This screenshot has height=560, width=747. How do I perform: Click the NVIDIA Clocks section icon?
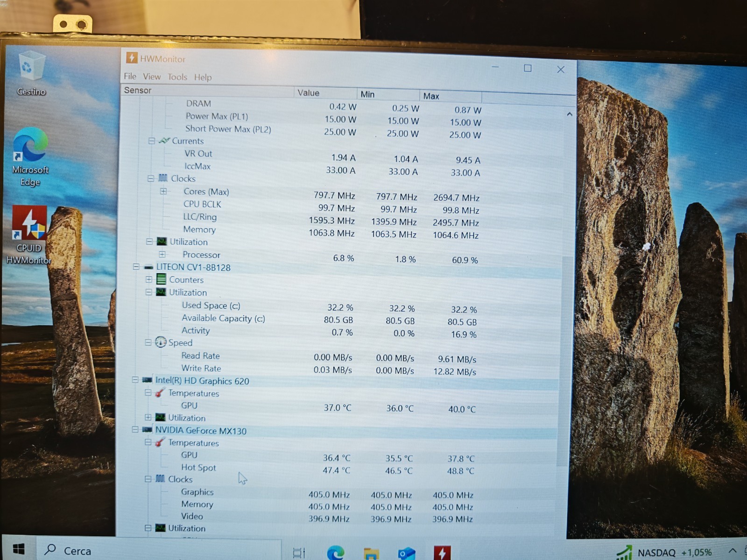pyautogui.click(x=160, y=479)
